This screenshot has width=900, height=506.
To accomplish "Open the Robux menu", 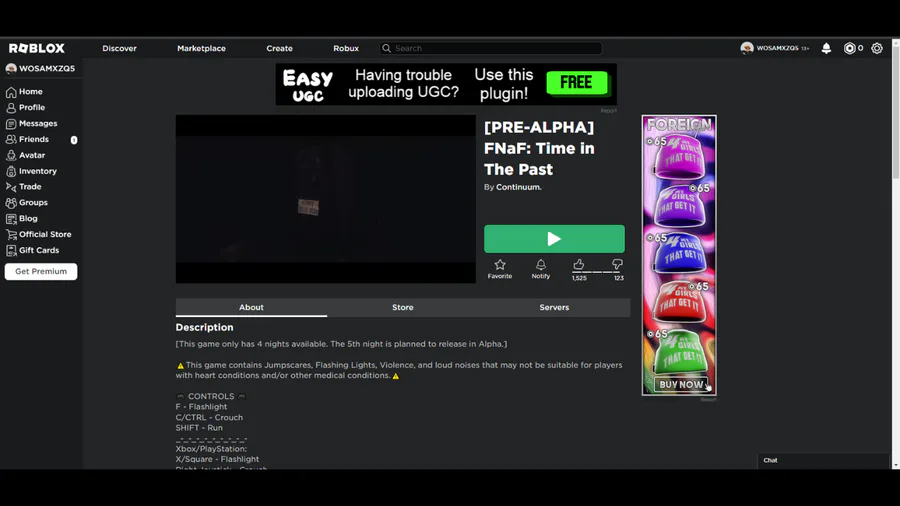I will (346, 48).
